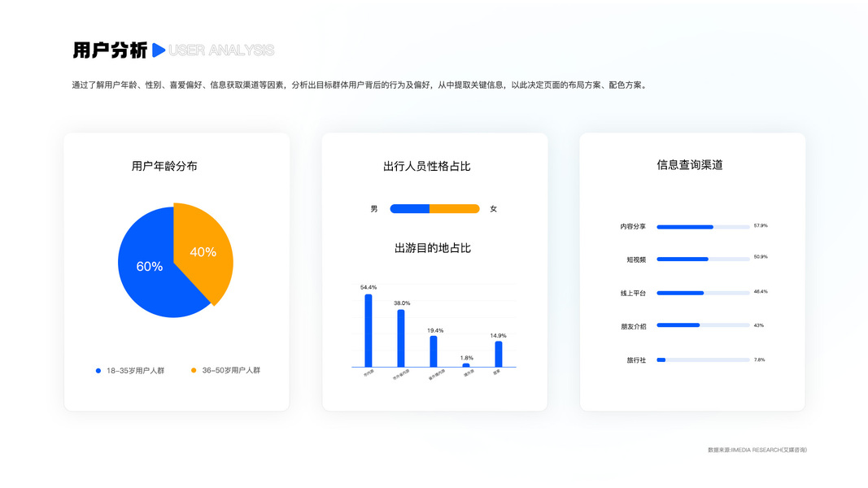This screenshot has width=868, height=488.
Task: Click the 7.8% value
Action: (760, 359)
